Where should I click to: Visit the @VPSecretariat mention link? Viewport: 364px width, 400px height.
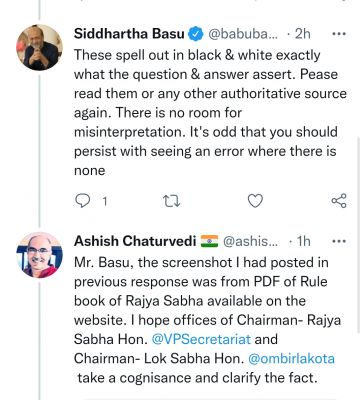tap(201, 339)
